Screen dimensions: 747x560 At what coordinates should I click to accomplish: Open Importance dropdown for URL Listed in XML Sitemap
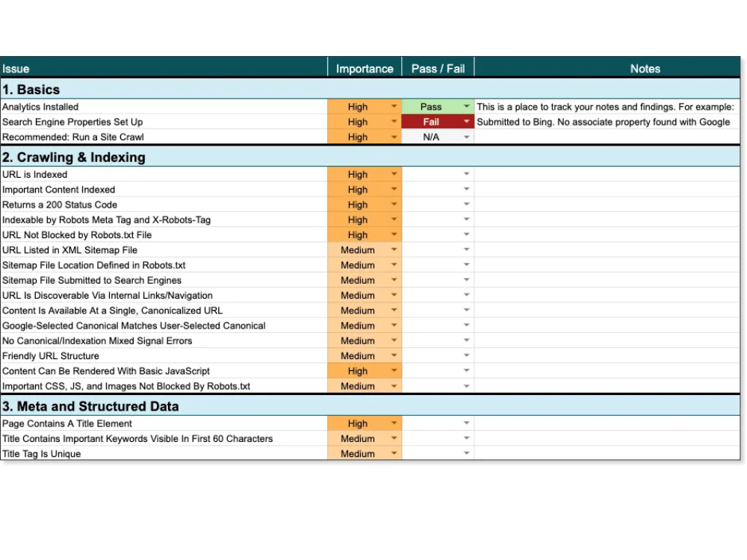coord(394,249)
